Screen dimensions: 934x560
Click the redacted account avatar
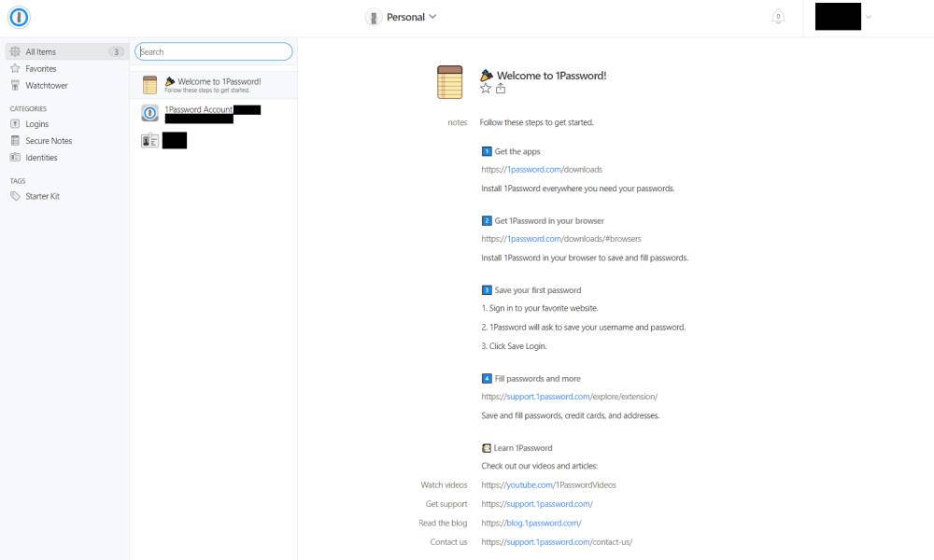click(838, 17)
